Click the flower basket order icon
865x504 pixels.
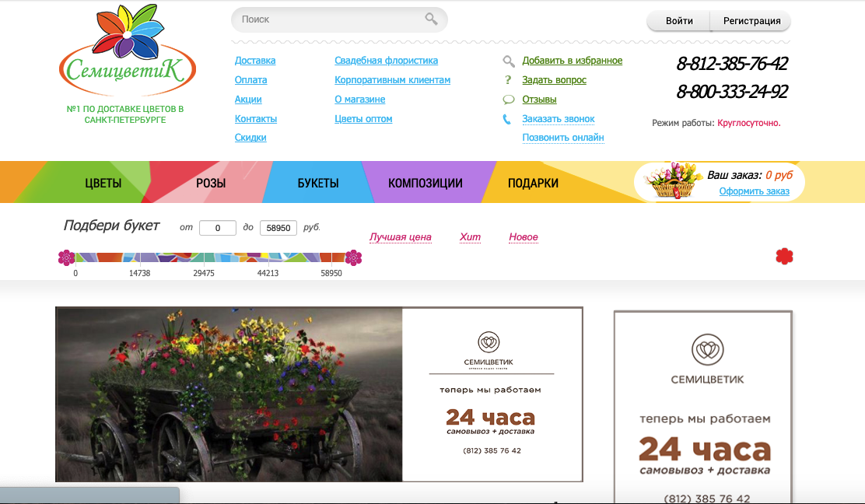pos(674,182)
